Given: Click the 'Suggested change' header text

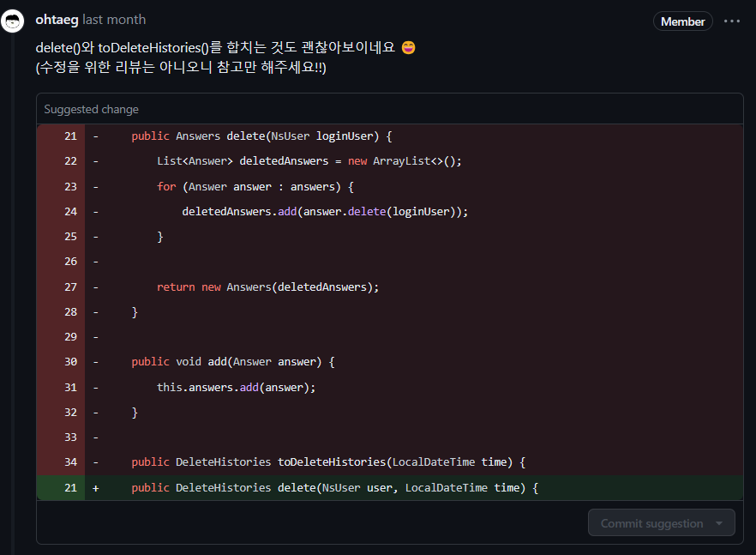Looking at the screenshot, I should tap(91, 110).
